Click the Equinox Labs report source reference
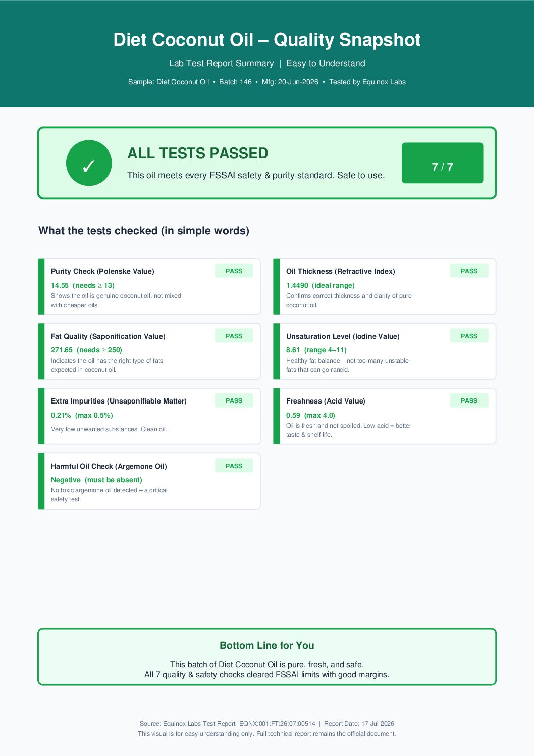 point(228,724)
